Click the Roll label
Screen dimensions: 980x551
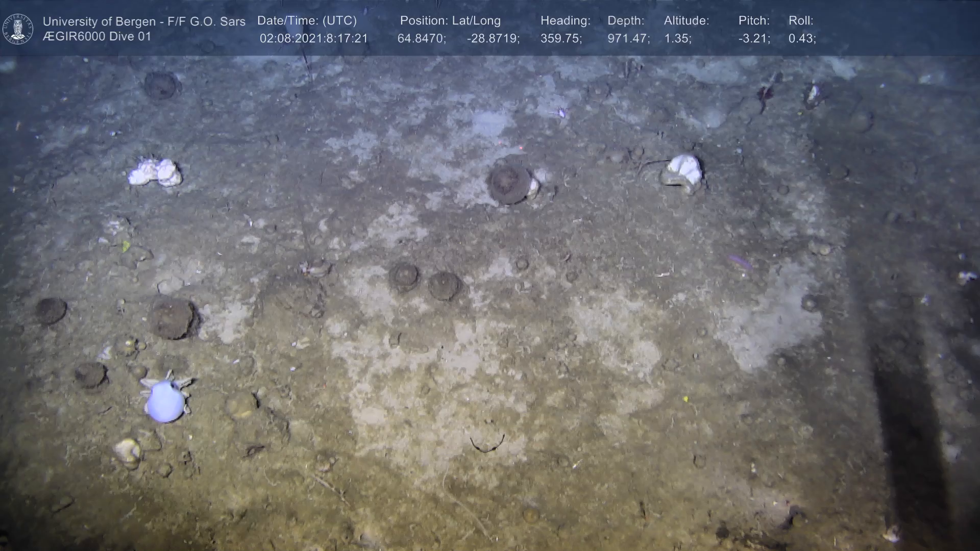click(x=800, y=21)
